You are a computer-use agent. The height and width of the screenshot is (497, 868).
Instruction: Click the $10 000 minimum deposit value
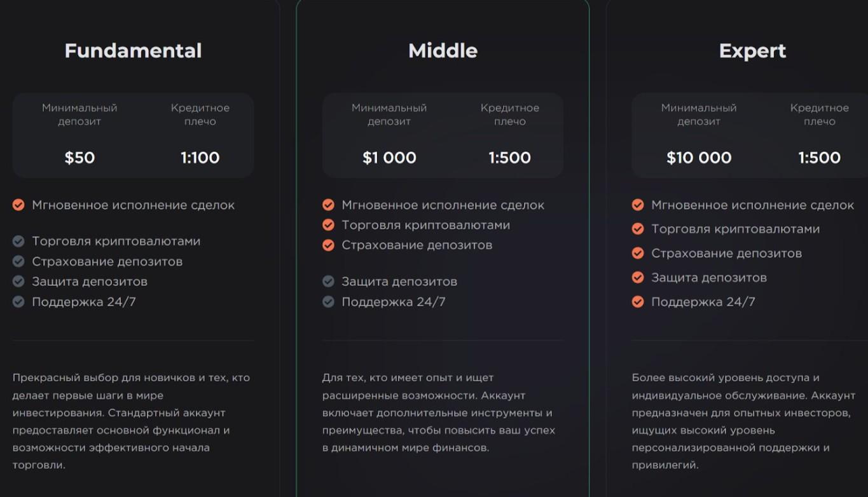(699, 158)
